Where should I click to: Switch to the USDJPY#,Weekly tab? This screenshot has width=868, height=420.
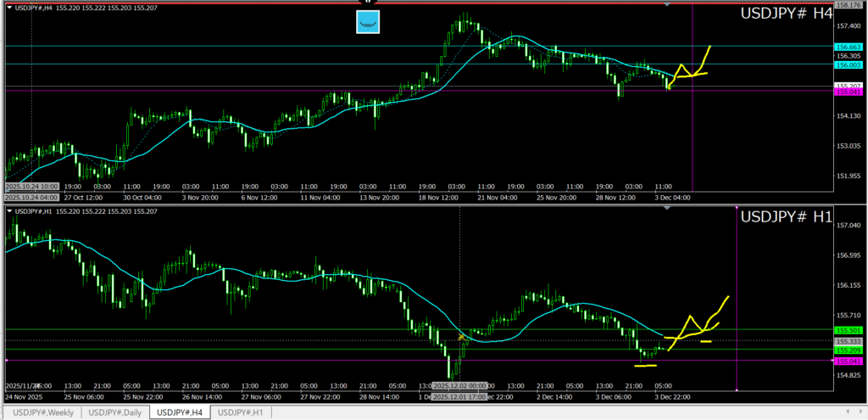(x=41, y=412)
